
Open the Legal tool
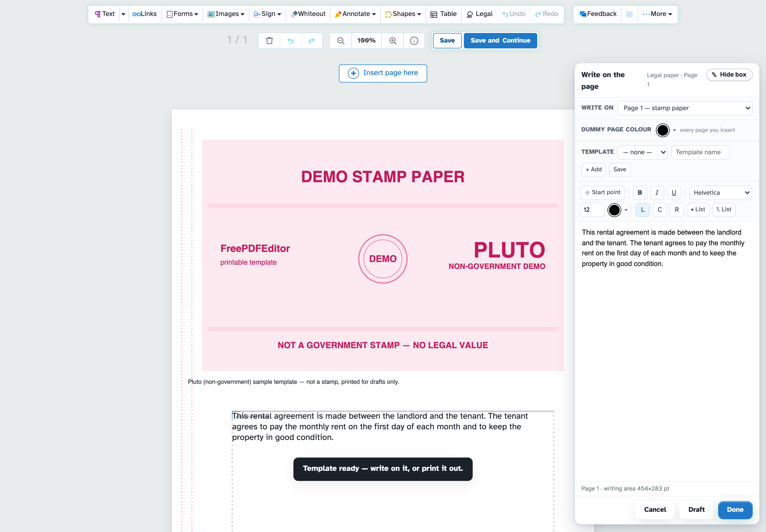(479, 14)
